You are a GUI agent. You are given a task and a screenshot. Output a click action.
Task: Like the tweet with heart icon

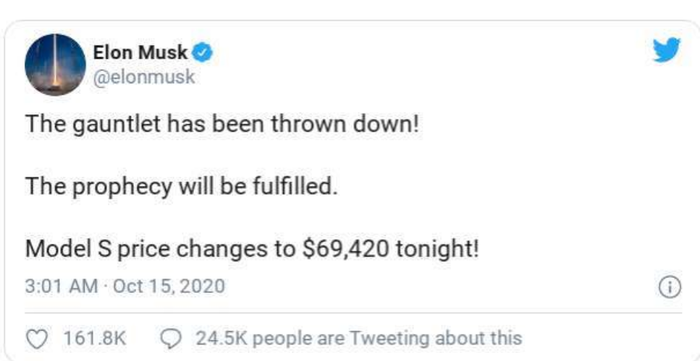pos(37,339)
